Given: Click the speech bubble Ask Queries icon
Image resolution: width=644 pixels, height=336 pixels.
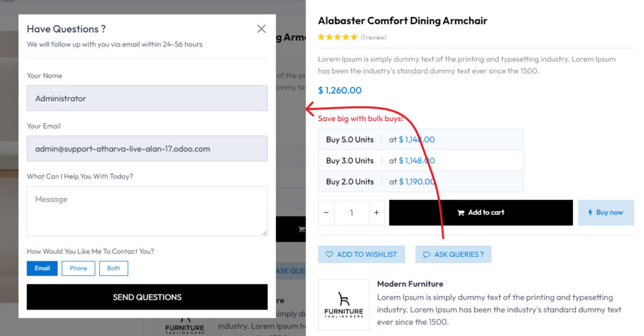Looking at the screenshot, I should (426, 254).
